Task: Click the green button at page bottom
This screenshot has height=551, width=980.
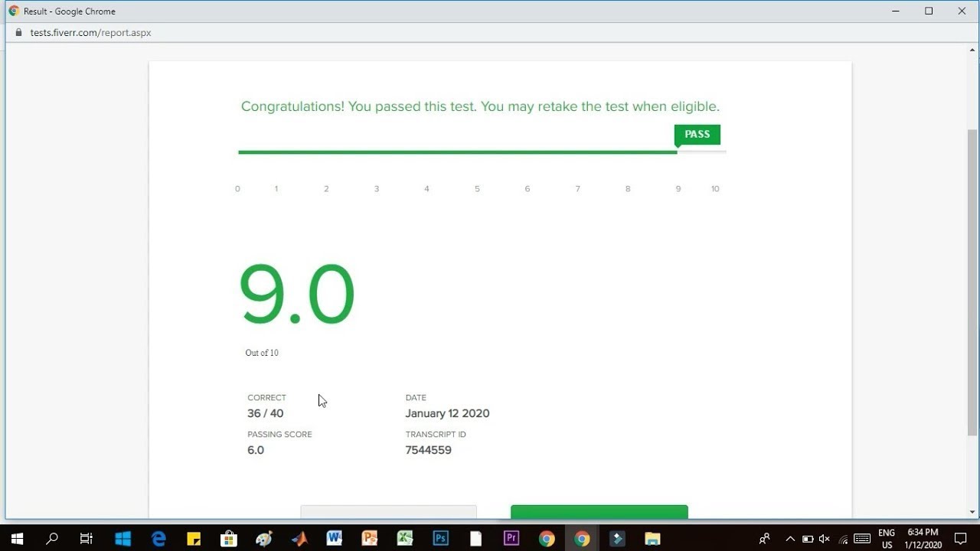Action: (599, 511)
